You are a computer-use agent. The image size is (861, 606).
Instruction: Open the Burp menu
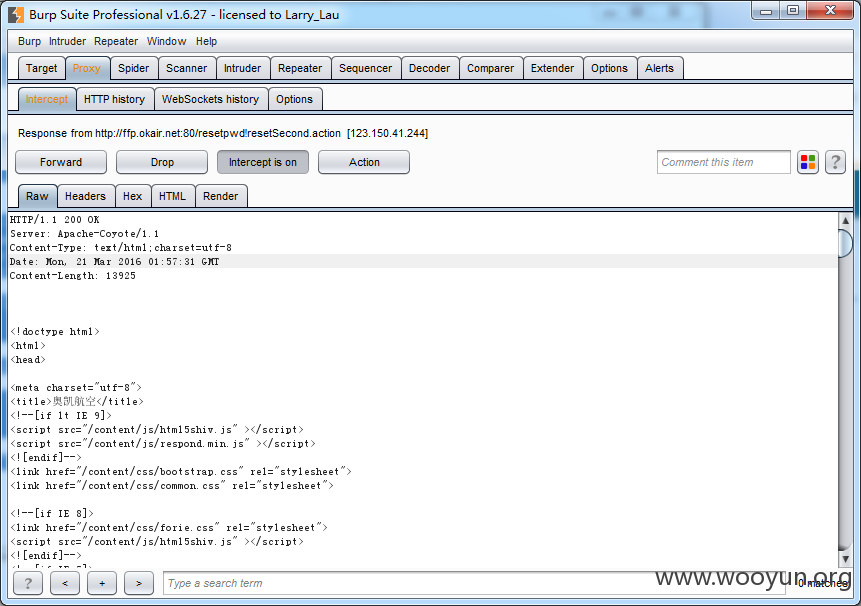[29, 41]
